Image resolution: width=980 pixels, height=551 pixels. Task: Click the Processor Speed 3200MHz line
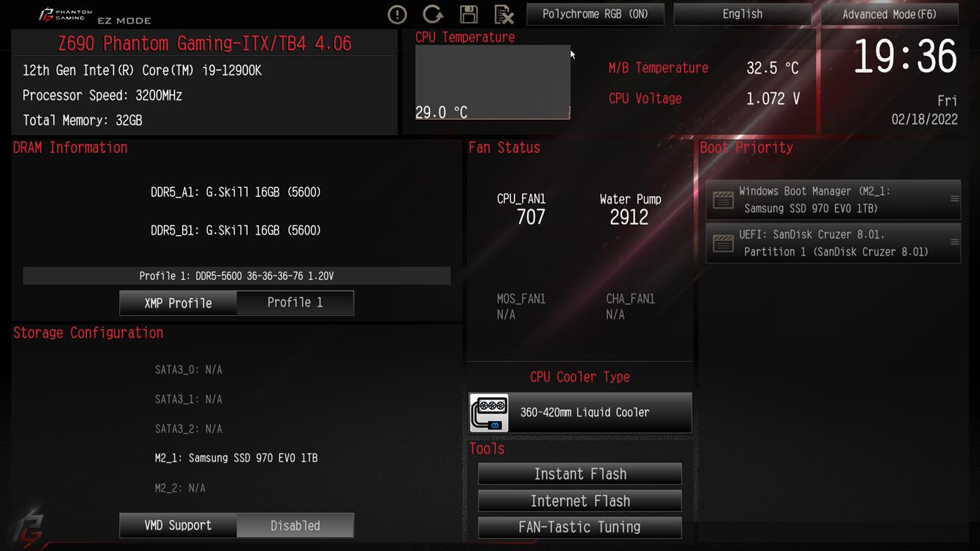102,96
